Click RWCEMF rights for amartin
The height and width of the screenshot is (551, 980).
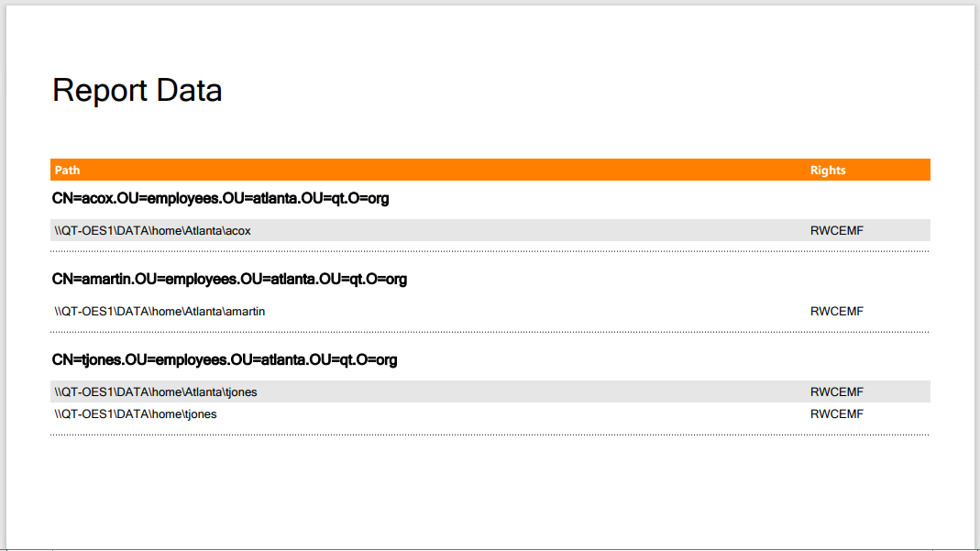[836, 311]
